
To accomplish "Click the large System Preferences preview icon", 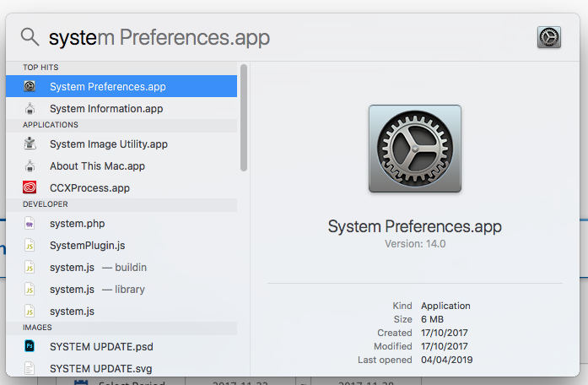I will [415, 149].
